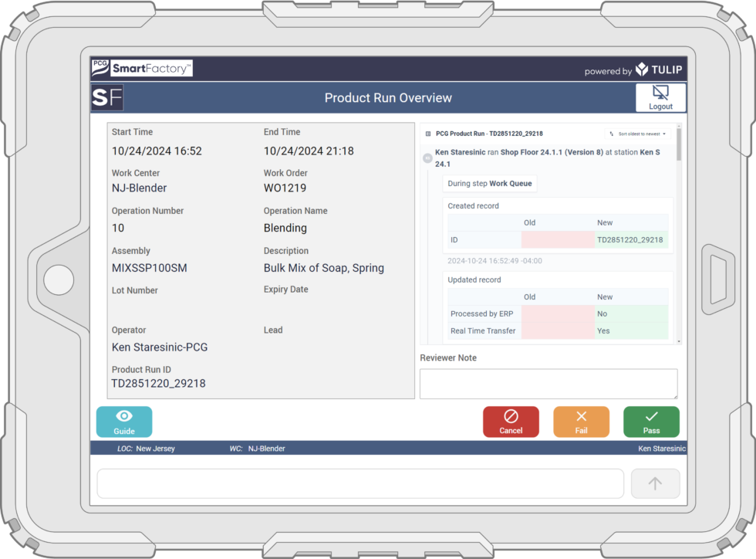Click the Tulip logo
This screenshot has width=756, height=559.
[659, 69]
